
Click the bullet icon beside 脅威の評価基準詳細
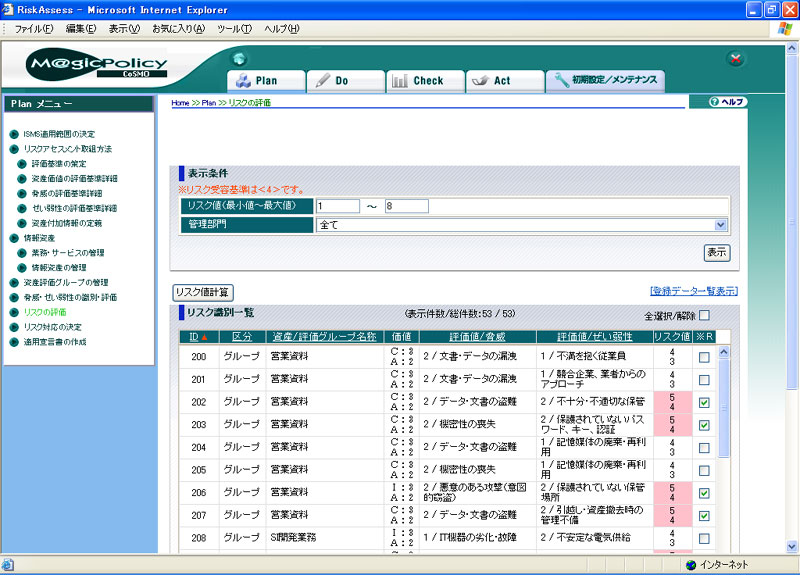pos(22,193)
